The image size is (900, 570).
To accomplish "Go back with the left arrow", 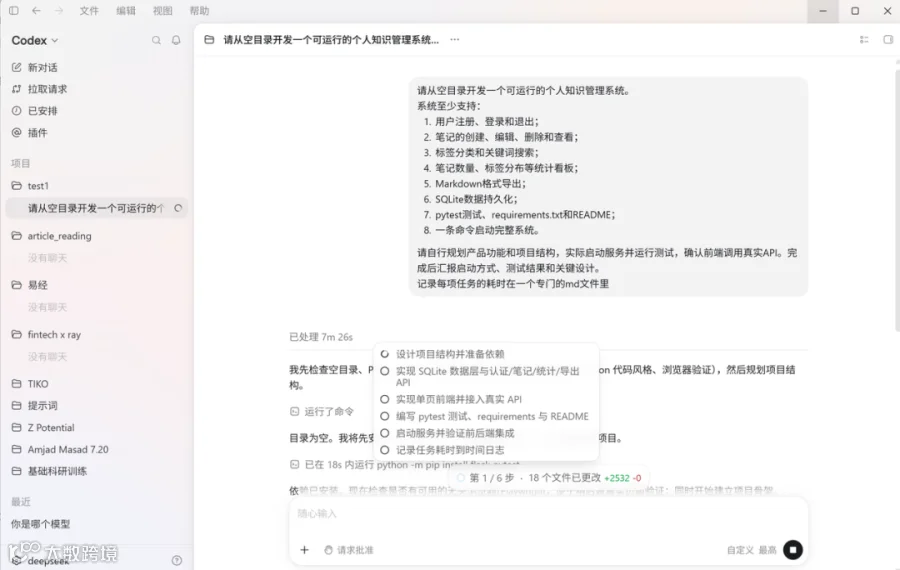I will click(x=36, y=10).
